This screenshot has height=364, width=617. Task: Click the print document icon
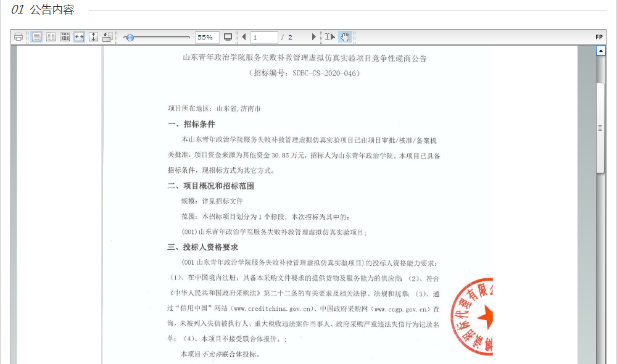point(19,37)
